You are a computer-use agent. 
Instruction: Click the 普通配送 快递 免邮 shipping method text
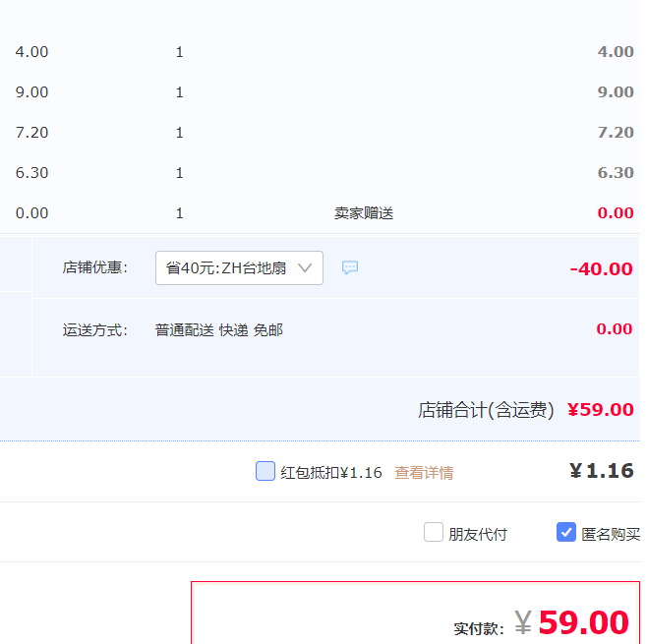point(218,330)
